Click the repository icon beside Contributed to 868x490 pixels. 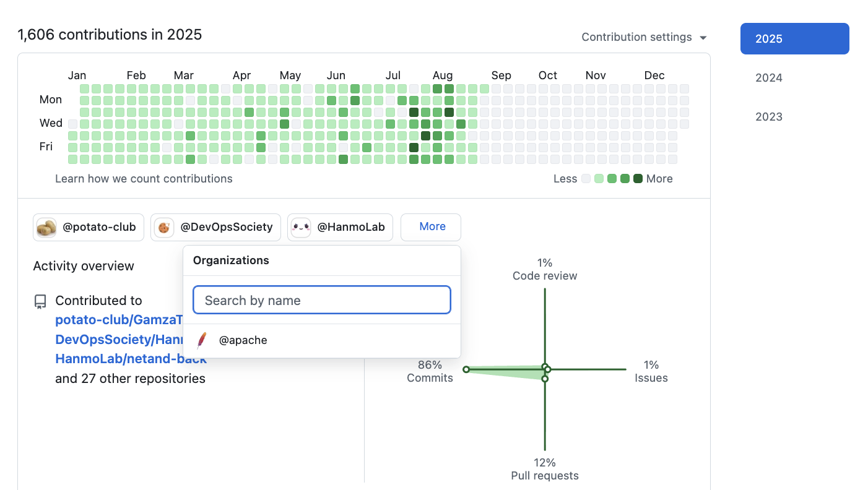pos(40,301)
